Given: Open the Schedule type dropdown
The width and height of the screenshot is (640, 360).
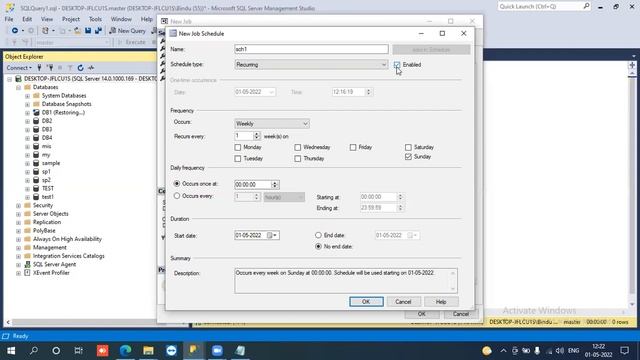Looking at the screenshot, I should coord(311,64).
